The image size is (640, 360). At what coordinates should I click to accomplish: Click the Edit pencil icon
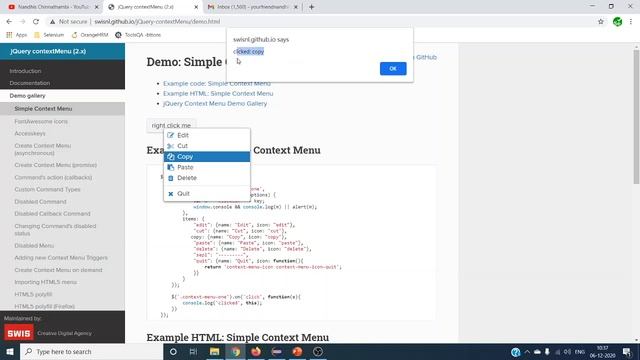point(171,135)
